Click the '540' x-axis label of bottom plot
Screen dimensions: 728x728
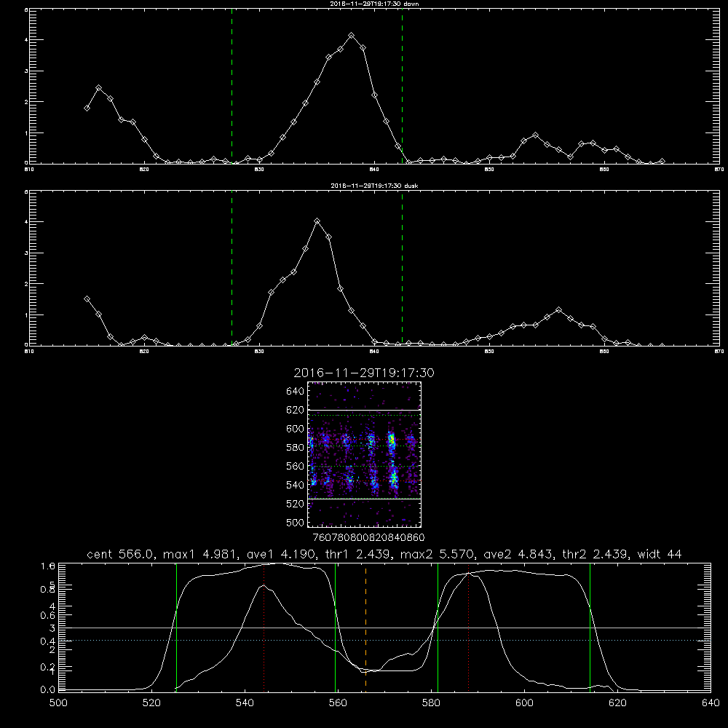[x=245, y=703]
